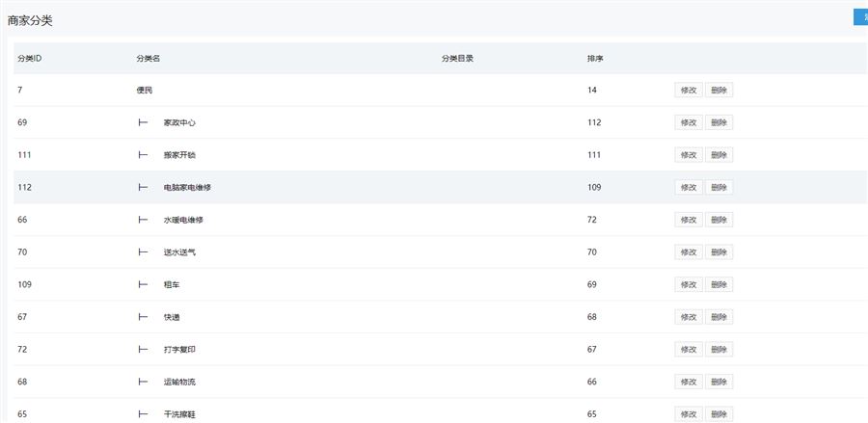Click the blue add button at top right

click(x=860, y=17)
